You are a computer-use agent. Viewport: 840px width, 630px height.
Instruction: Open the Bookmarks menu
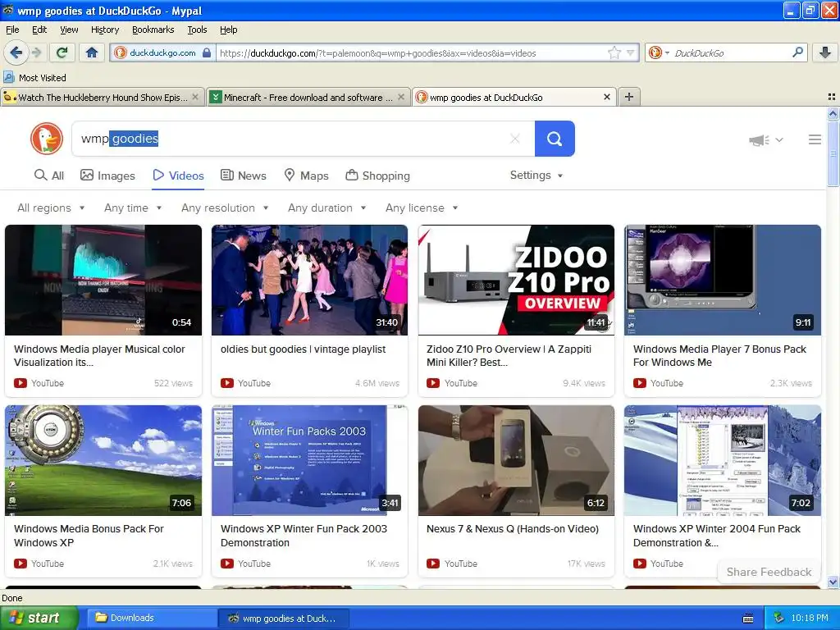coord(153,30)
